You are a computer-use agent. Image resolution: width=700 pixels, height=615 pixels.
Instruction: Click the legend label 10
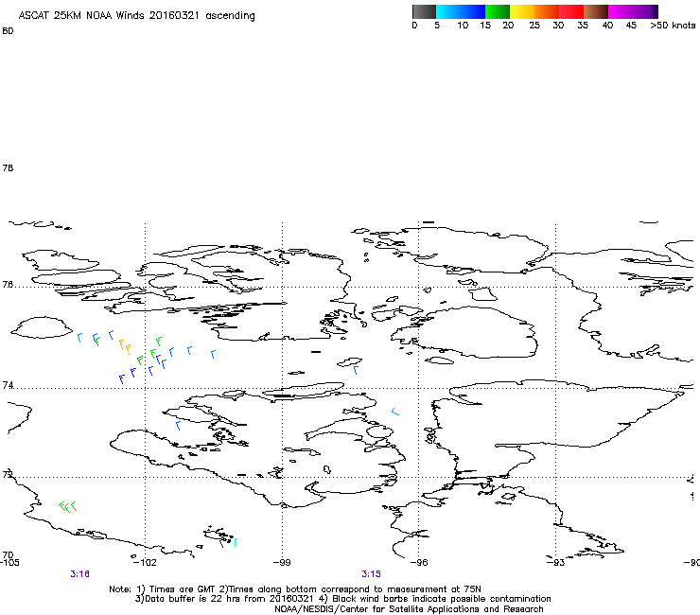coord(463,26)
